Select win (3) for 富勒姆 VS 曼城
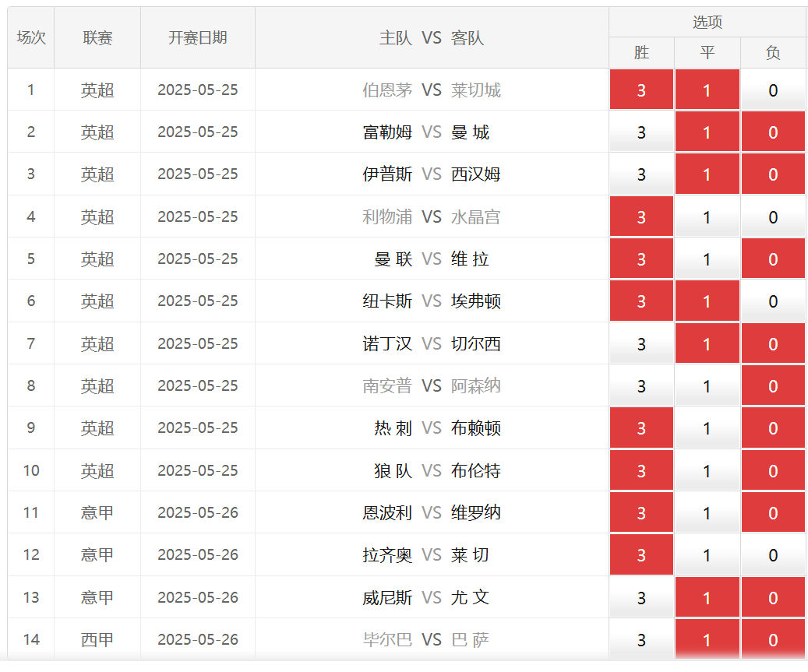This screenshot has height=672, width=808. (641, 132)
